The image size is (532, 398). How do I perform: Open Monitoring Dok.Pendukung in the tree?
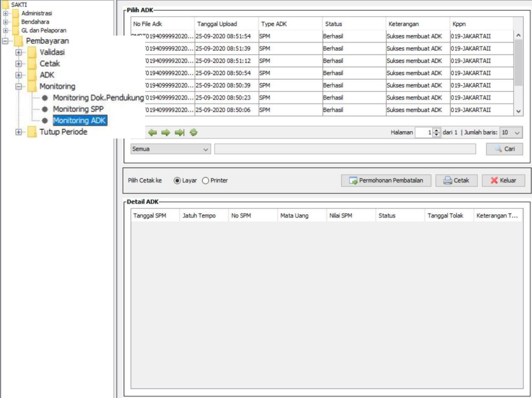point(98,98)
